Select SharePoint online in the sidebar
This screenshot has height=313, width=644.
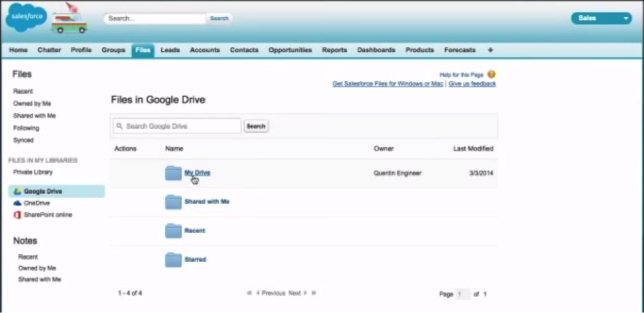(48, 215)
